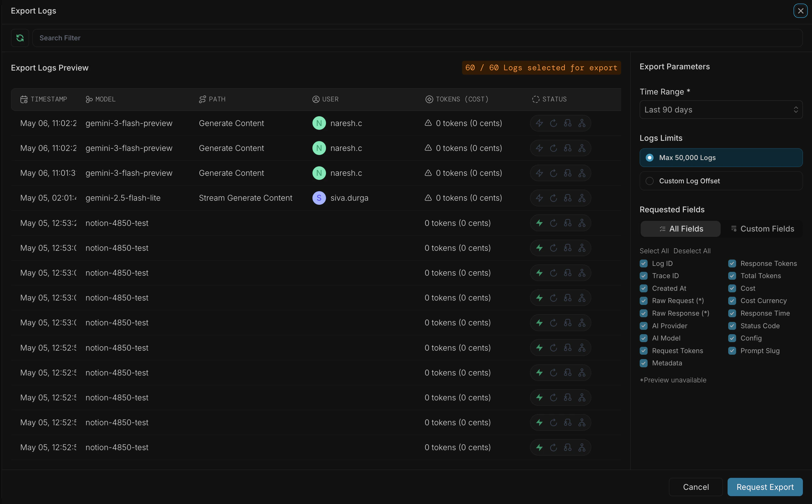The width and height of the screenshot is (812, 504).
Task: Uncheck the Log ID field checkbox
Action: 644,264
